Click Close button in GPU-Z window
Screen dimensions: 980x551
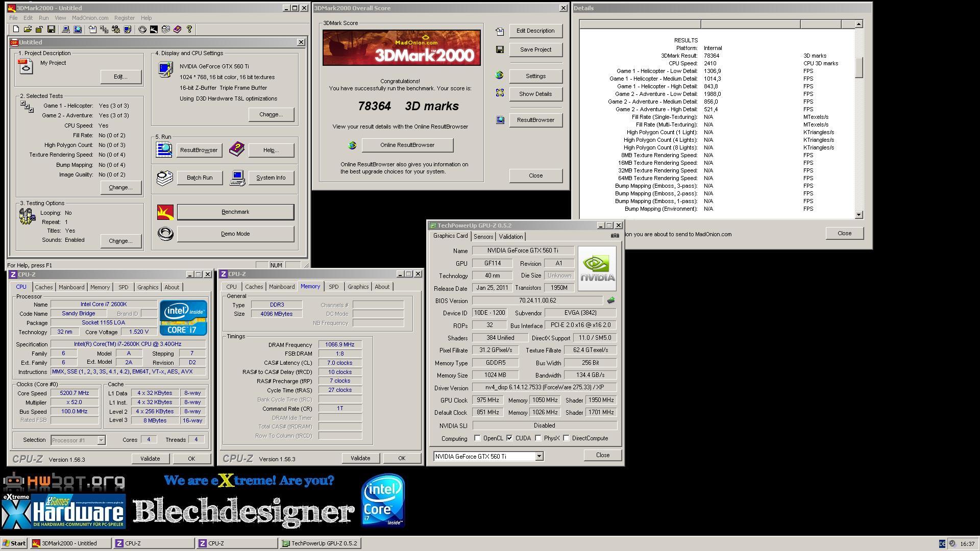click(x=602, y=455)
